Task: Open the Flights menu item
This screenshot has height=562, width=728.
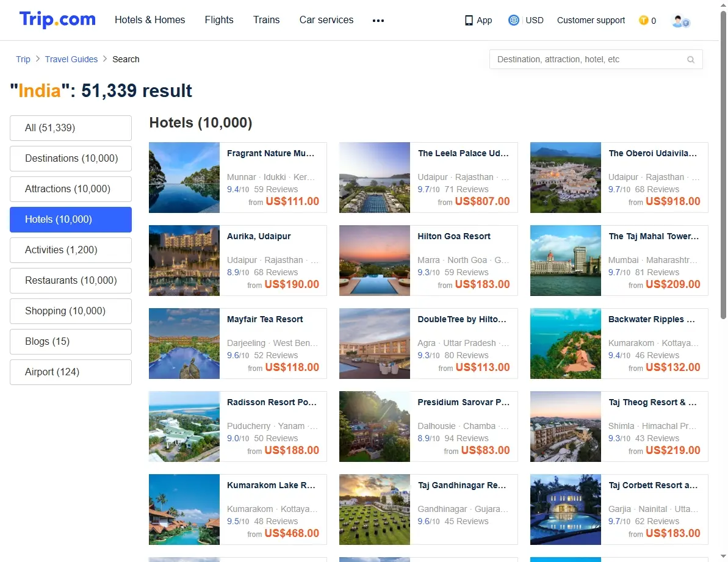Action: 219,20
